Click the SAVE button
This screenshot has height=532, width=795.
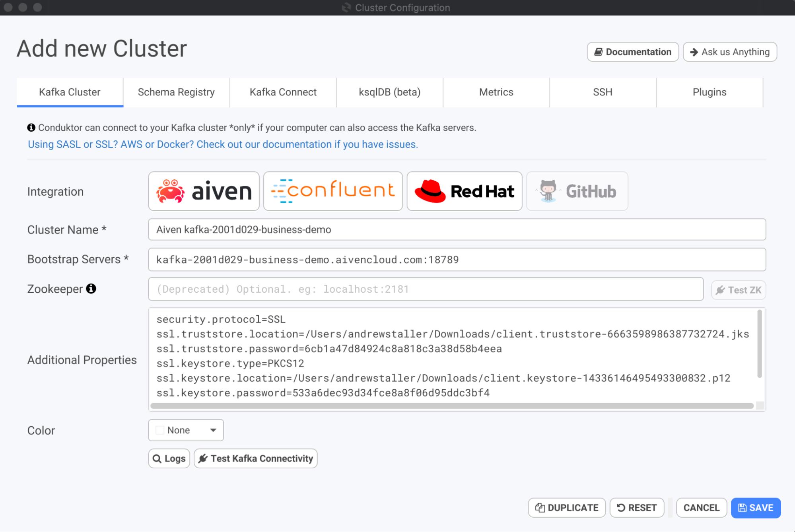[x=756, y=508]
